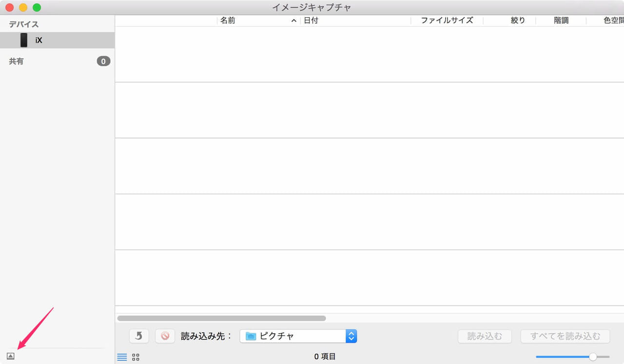The height and width of the screenshot is (364, 624).
Task: Switch to list view icon
Action: pyautogui.click(x=122, y=357)
